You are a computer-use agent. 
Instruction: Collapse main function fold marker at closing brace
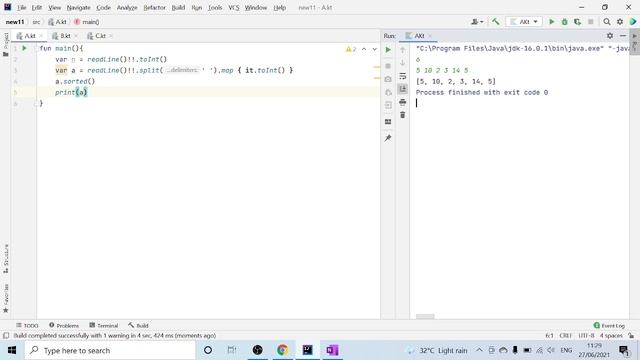(x=36, y=104)
